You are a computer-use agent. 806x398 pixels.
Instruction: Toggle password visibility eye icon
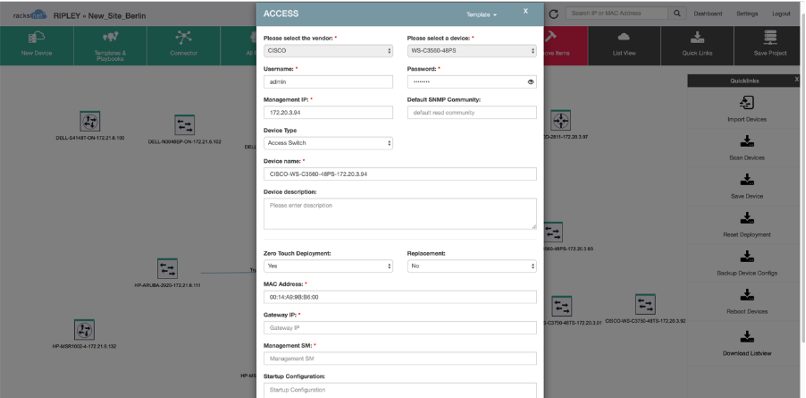pos(530,82)
